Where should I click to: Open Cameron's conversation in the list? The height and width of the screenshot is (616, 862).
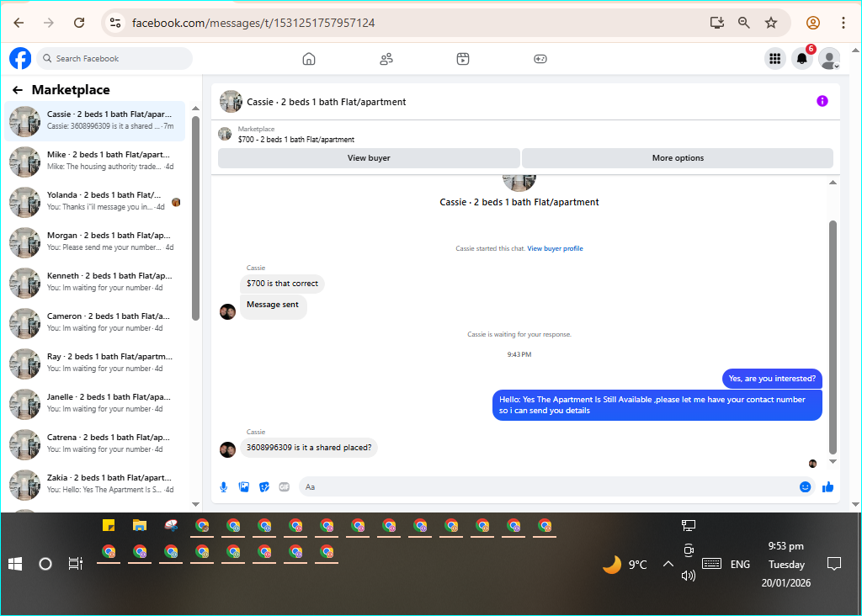pyautogui.click(x=94, y=323)
